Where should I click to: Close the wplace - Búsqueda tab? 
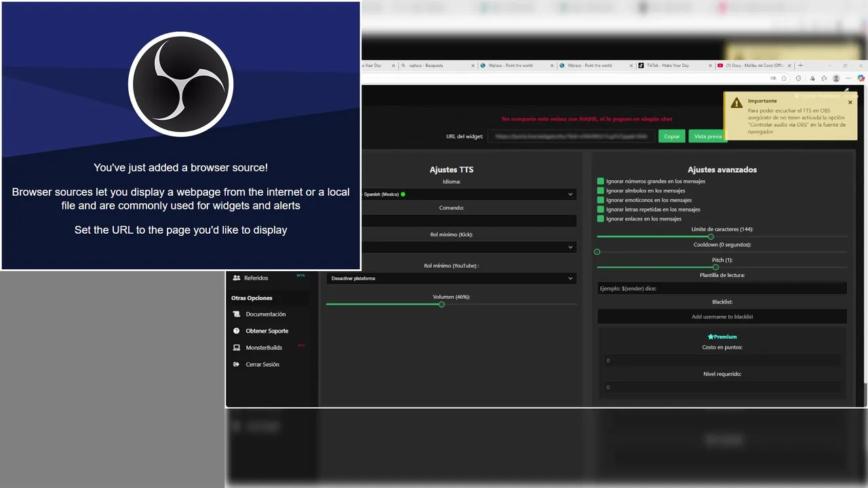(473, 66)
